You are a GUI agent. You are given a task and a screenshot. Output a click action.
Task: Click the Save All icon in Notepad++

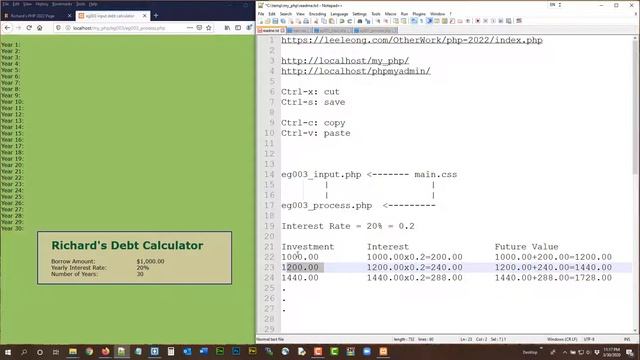tap(283, 21)
